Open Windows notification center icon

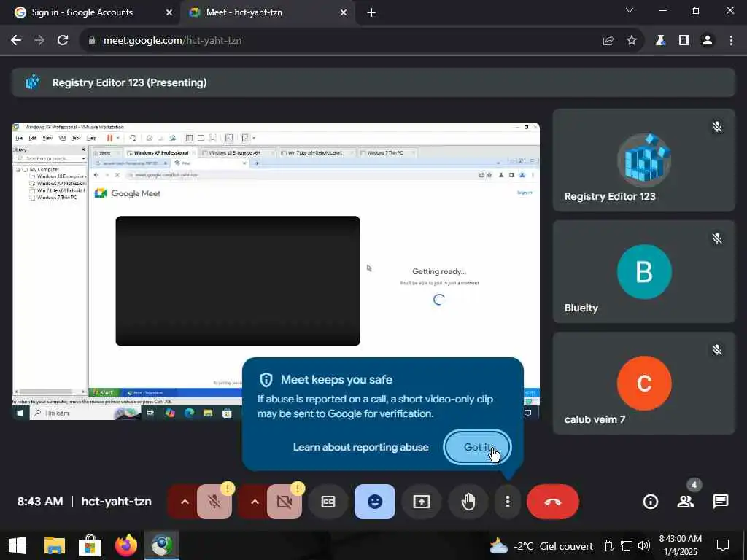pyautogui.click(x=723, y=545)
